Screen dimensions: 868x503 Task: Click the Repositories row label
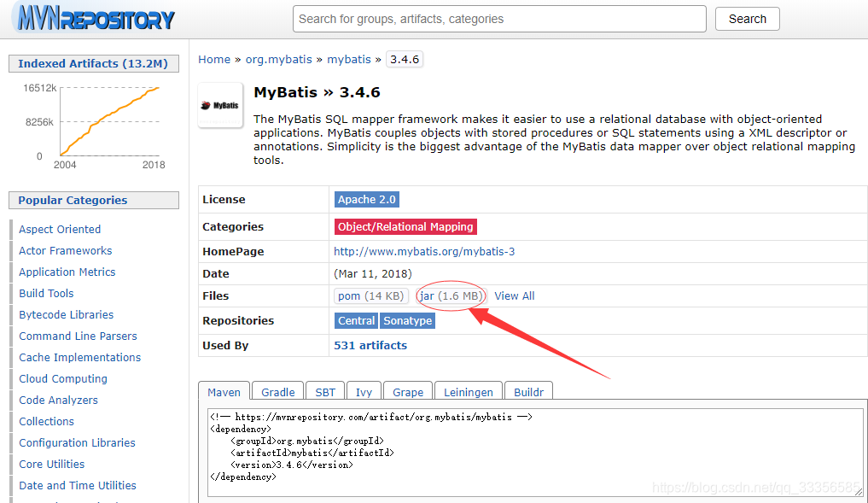pyautogui.click(x=238, y=321)
